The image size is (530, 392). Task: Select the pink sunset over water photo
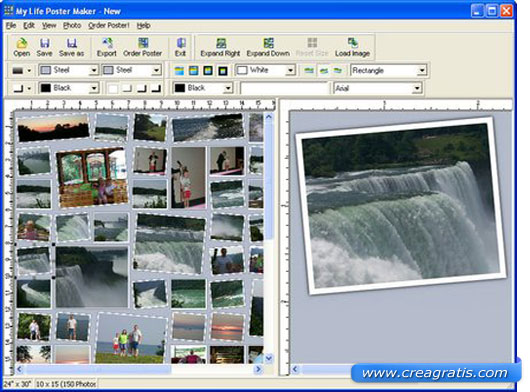click(227, 327)
